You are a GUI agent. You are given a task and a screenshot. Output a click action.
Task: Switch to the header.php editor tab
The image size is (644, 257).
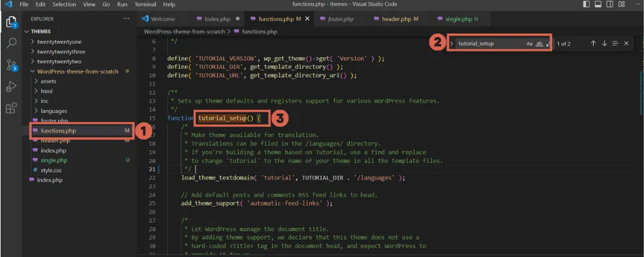pyautogui.click(x=400, y=19)
